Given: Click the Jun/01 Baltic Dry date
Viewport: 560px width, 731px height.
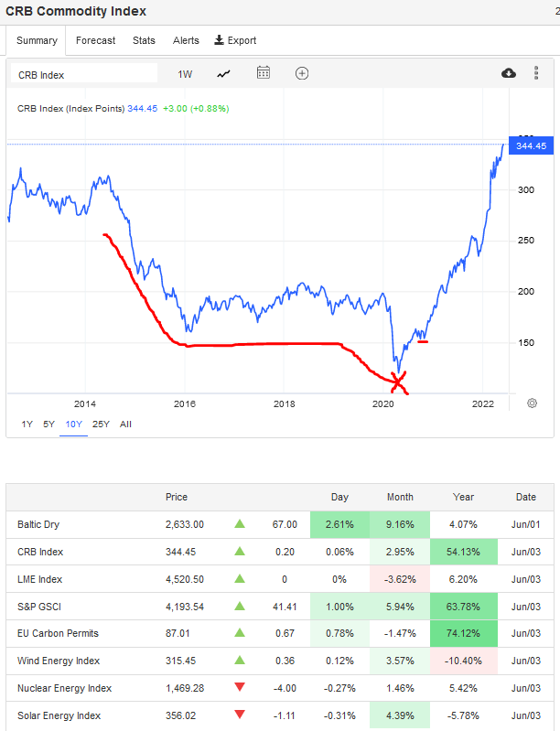Looking at the screenshot, I should 525,524.
